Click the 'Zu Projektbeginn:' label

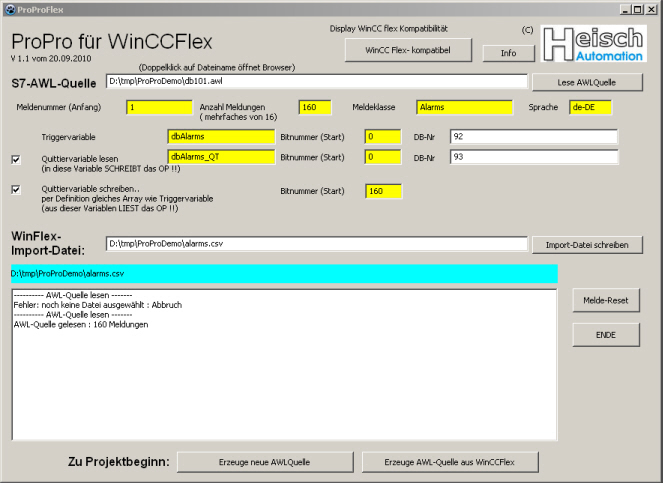118,461
